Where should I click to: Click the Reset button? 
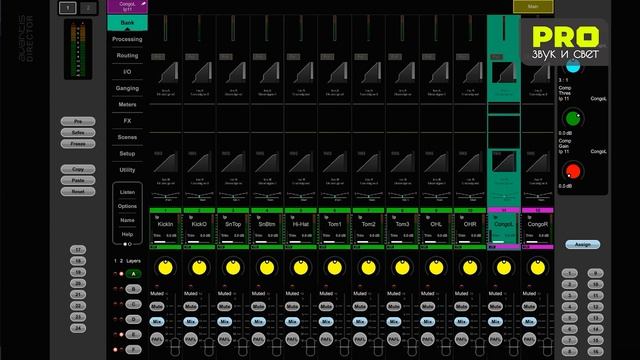pyautogui.click(x=78, y=191)
